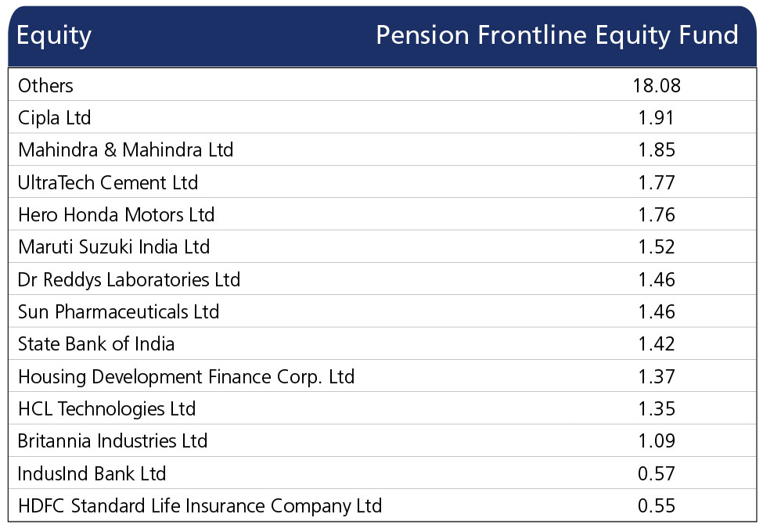
Task: Select Maruti Suzuki India Ltd row
Action: pos(383,246)
